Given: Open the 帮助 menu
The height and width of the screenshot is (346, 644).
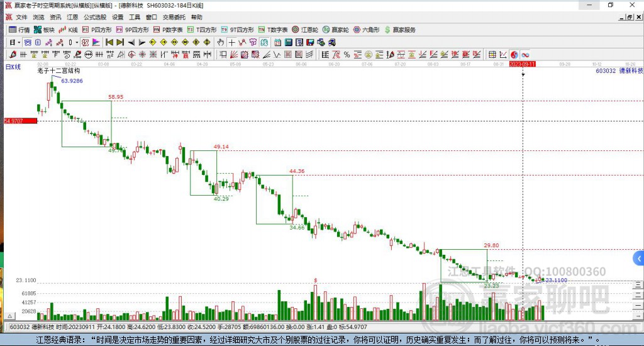Looking at the screenshot, I should (x=196, y=17).
